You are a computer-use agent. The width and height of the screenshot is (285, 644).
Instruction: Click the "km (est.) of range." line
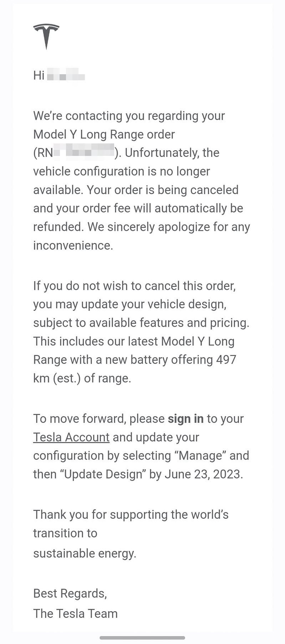82,378
